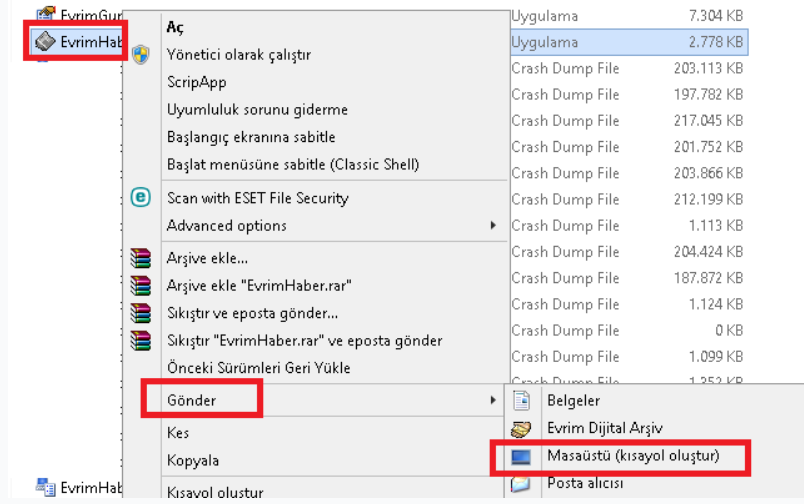Image resolution: width=804 pixels, height=504 pixels.
Task: Expand the Advanced options submenu arrow
Action: coord(493,225)
